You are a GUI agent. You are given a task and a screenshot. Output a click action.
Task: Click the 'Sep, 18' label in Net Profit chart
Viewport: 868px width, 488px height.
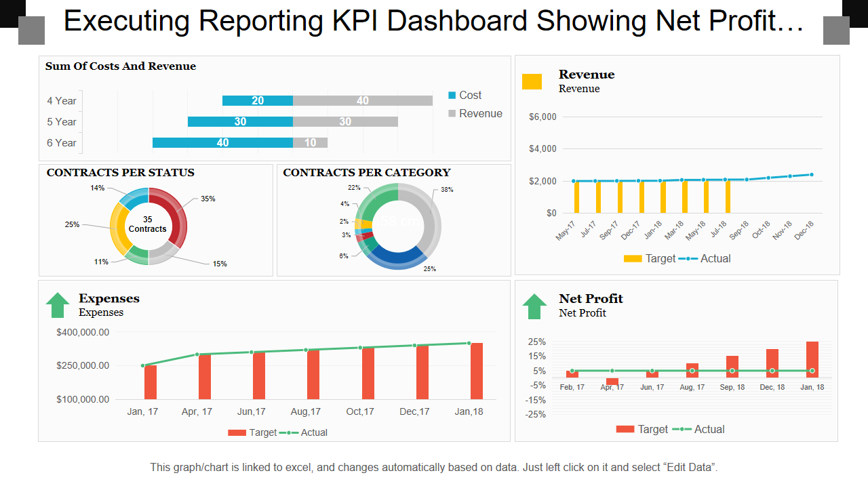click(x=732, y=387)
